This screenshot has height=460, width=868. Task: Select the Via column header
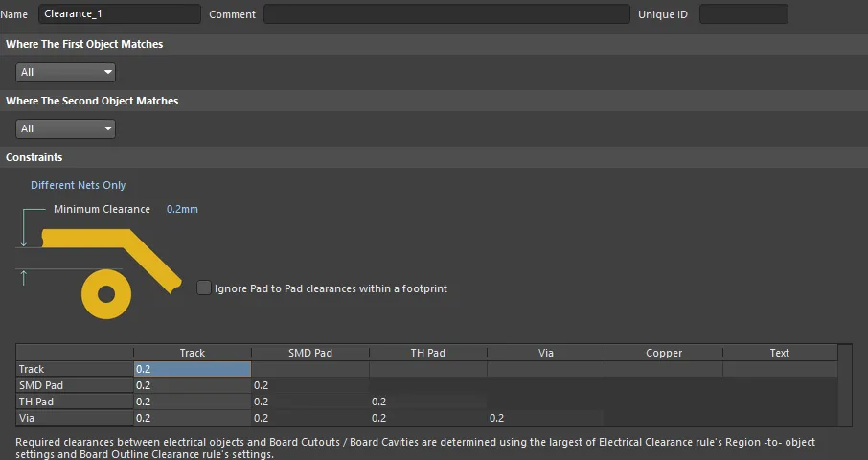546,353
